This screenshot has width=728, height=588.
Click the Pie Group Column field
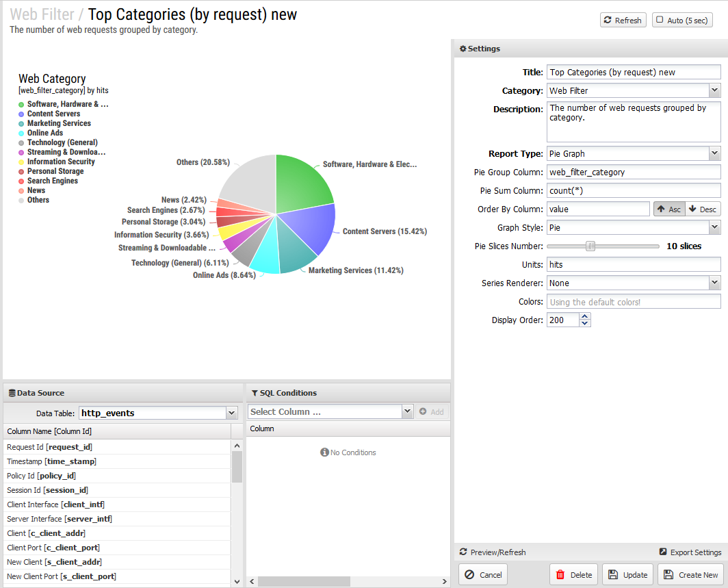[x=634, y=172]
